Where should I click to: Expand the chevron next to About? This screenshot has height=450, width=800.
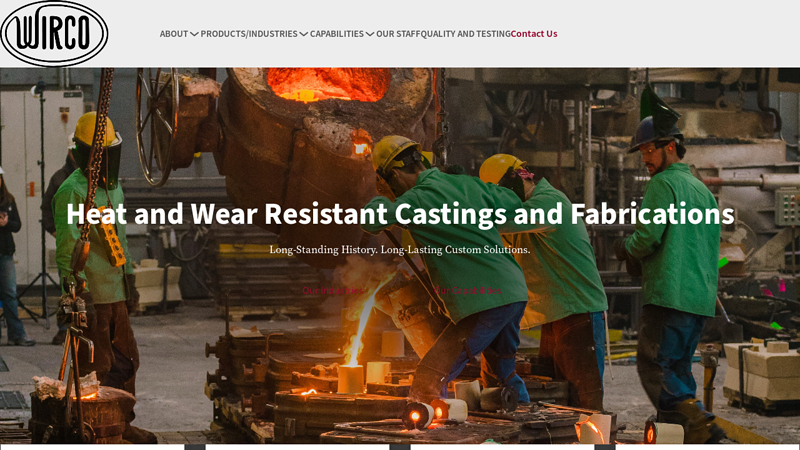[194, 34]
